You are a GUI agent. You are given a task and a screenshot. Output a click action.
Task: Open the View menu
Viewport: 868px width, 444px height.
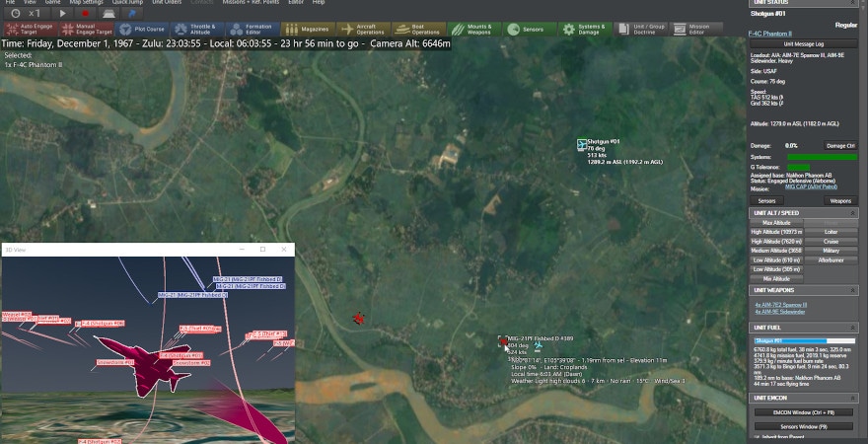[30, 2]
